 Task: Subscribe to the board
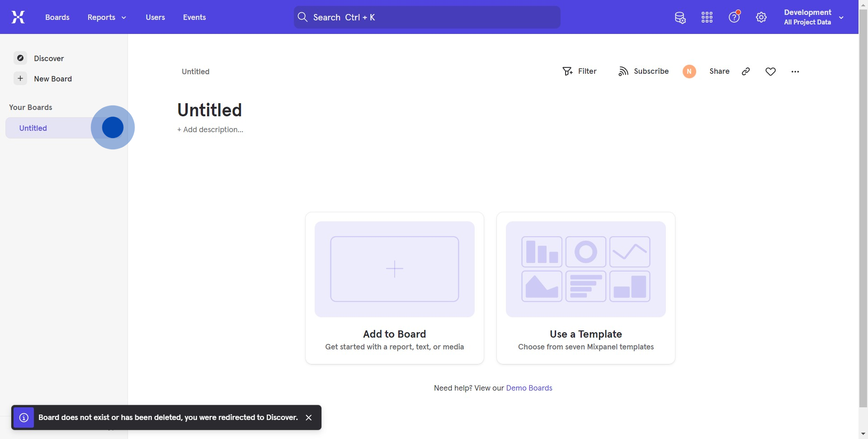pos(643,71)
